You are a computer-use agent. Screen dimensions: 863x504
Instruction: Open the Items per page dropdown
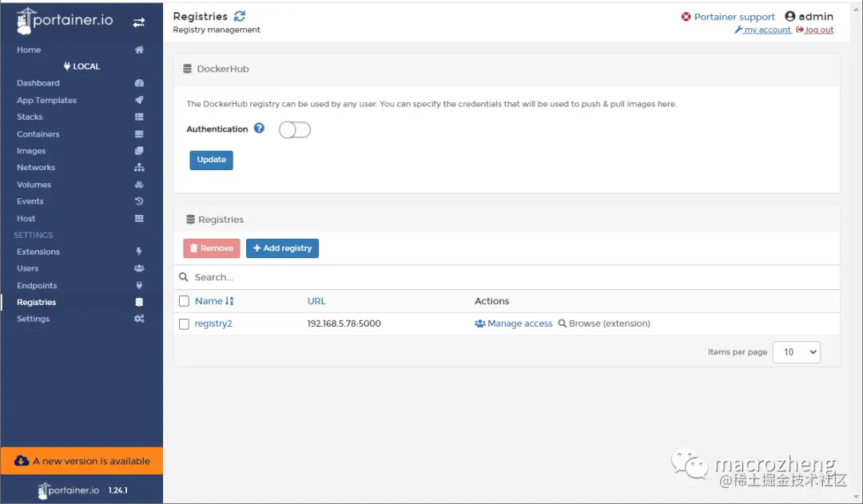[797, 352]
